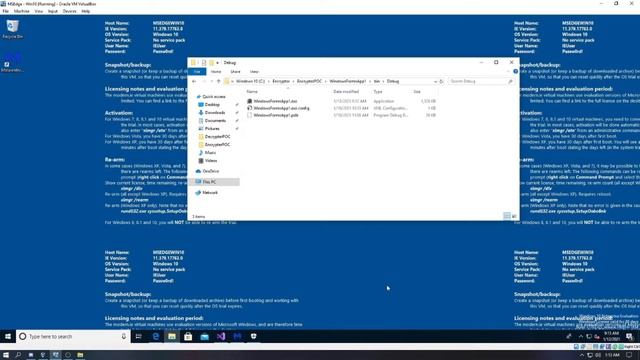Refresh the Debug folder view

pyautogui.click(x=441, y=81)
